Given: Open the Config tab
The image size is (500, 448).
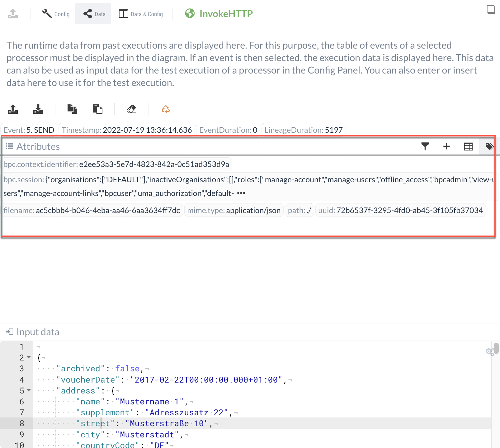Looking at the screenshot, I should pyautogui.click(x=56, y=14).
